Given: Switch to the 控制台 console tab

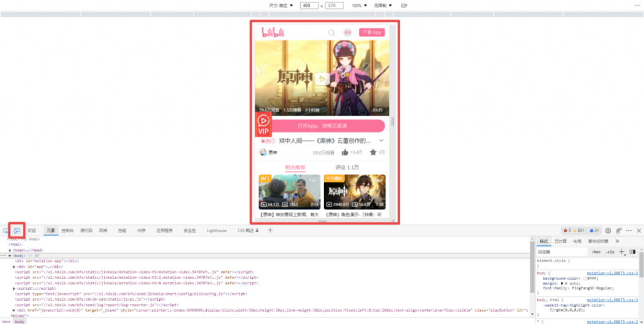Looking at the screenshot, I should pos(67,231).
